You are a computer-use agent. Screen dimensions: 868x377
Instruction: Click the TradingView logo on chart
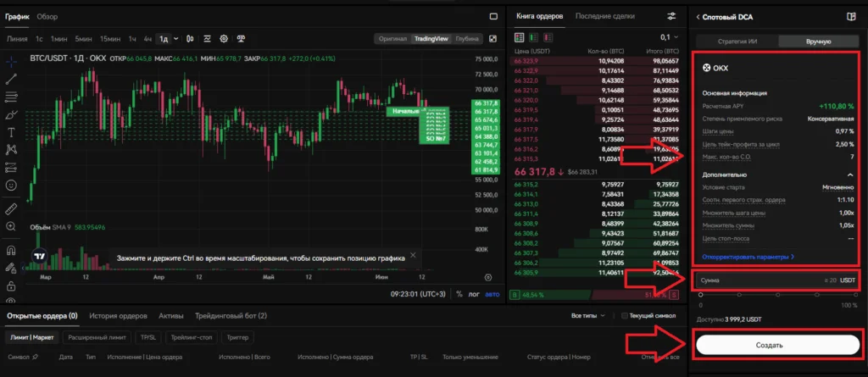point(39,257)
